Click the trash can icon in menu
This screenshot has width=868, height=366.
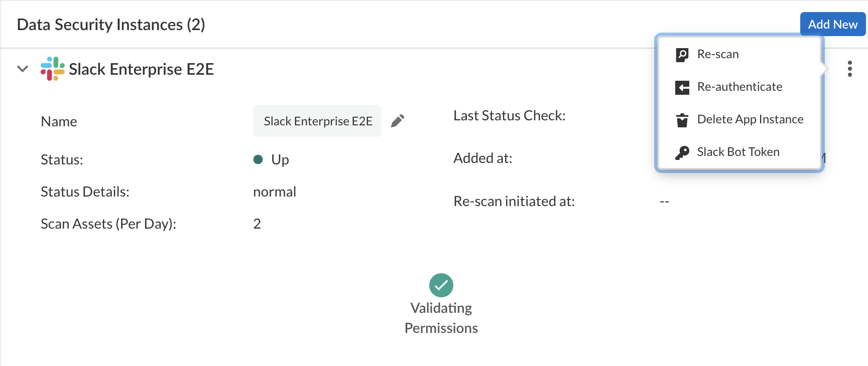point(682,120)
